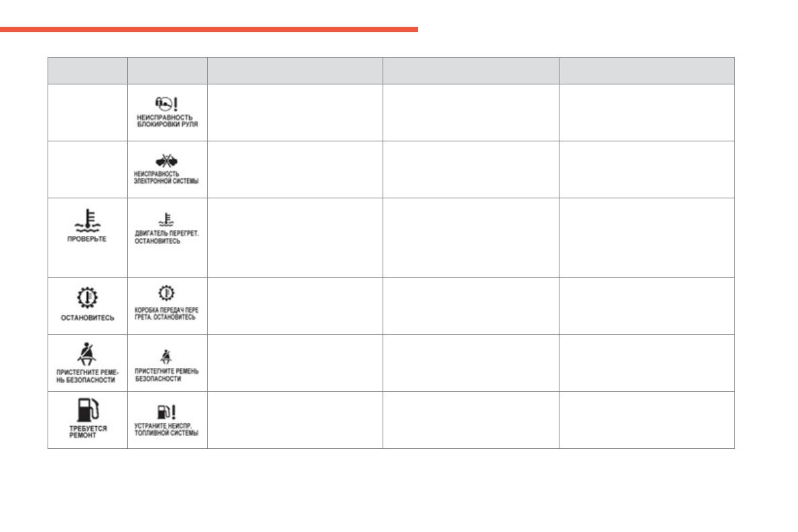The width and height of the screenshot is (798, 532).
Task: Select the НЕИСПРАВНОСТЬ ЭЛЕКТРОННОЙ СИСТЕМЫ label
Action: pos(167,178)
